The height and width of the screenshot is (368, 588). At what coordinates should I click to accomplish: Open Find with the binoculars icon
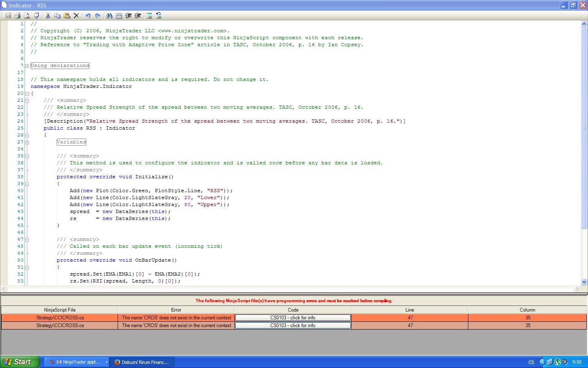coord(109,16)
